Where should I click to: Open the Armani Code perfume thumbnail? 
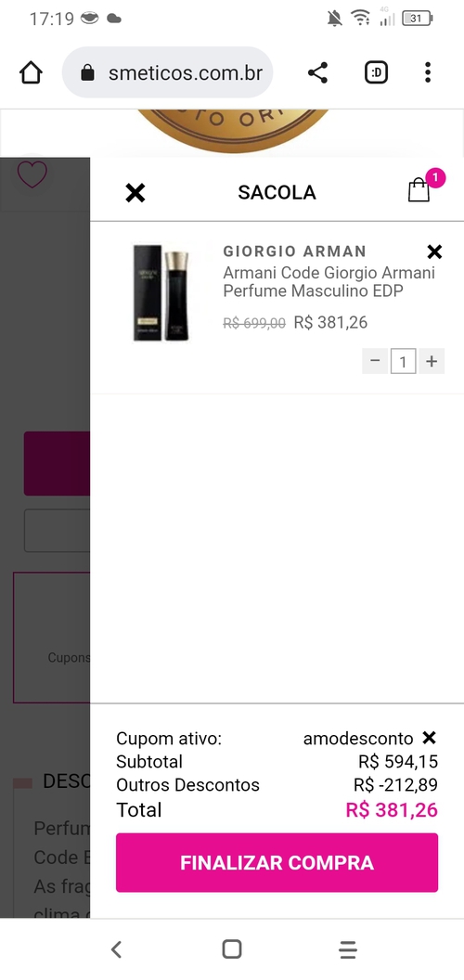162,292
